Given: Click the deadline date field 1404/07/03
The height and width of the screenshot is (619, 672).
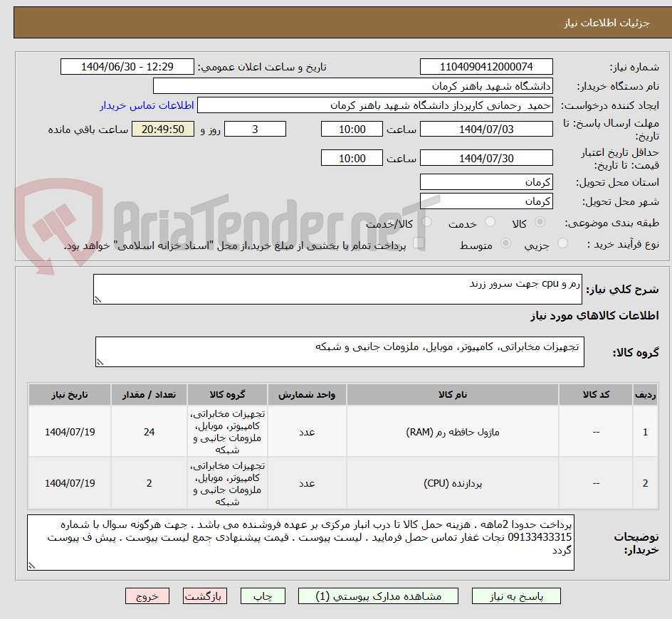Looking at the screenshot, I should (486, 129).
